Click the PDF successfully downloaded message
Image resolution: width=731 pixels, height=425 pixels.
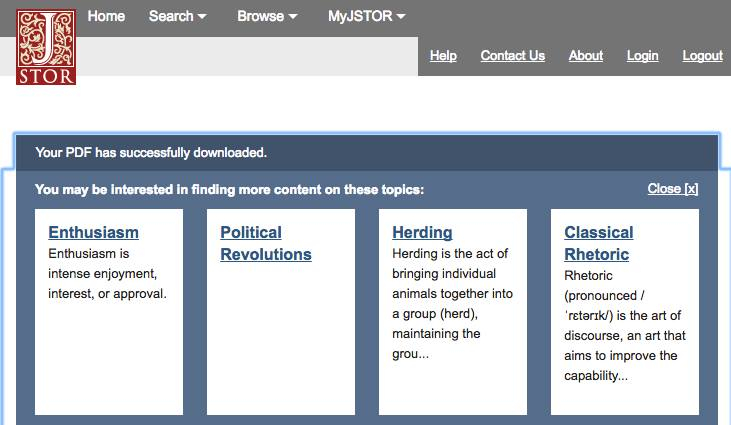click(151, 153)
